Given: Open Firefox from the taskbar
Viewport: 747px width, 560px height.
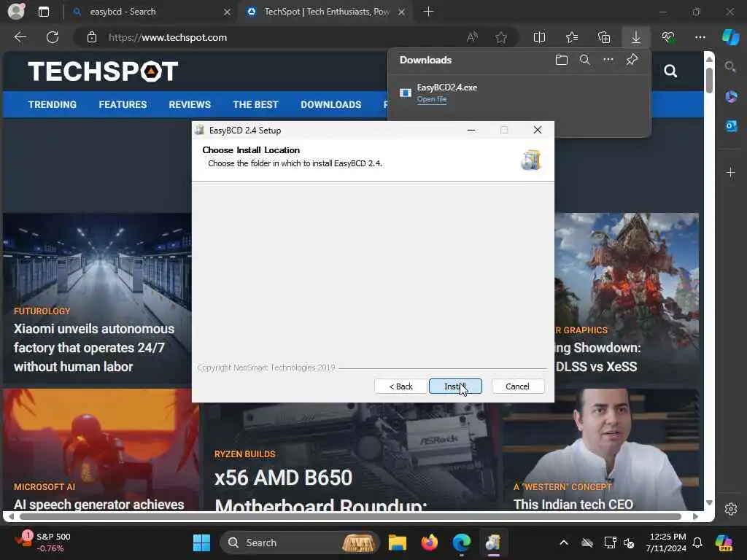Looking at the screenshot, I should point(429,542).
